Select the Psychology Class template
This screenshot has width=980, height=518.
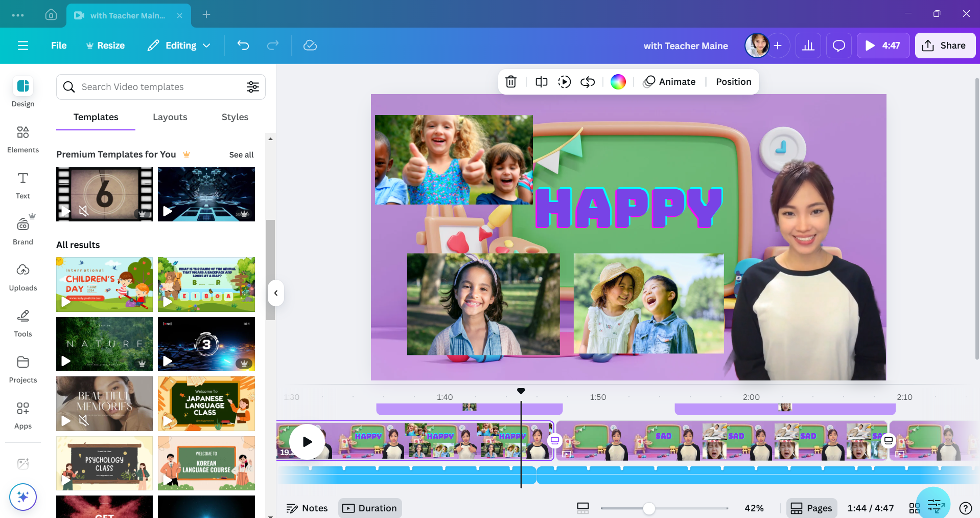pyautogui.click(x=104, y=463)
